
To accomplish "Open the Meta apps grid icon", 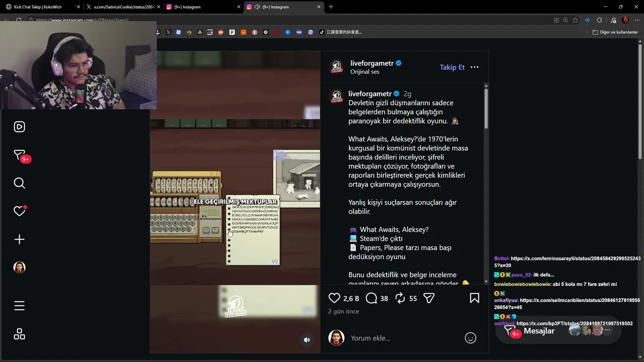I will coord(19,334).
